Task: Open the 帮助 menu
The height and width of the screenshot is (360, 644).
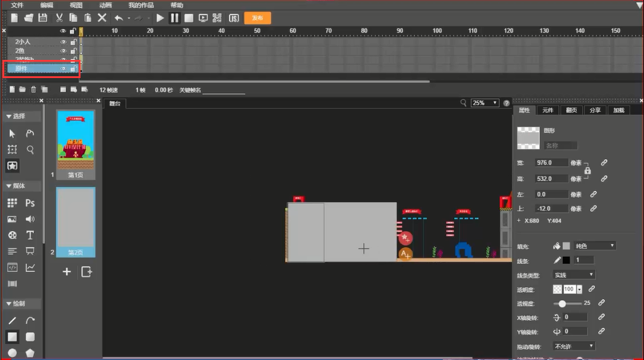Action: point(177,5)
